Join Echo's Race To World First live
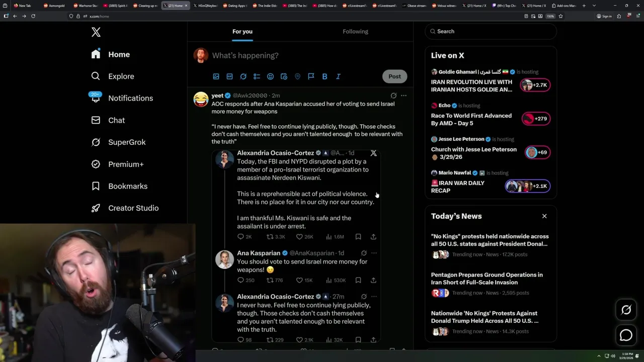Screen dimensions: 644x362 pyautogui.click(x=491, y=114)
